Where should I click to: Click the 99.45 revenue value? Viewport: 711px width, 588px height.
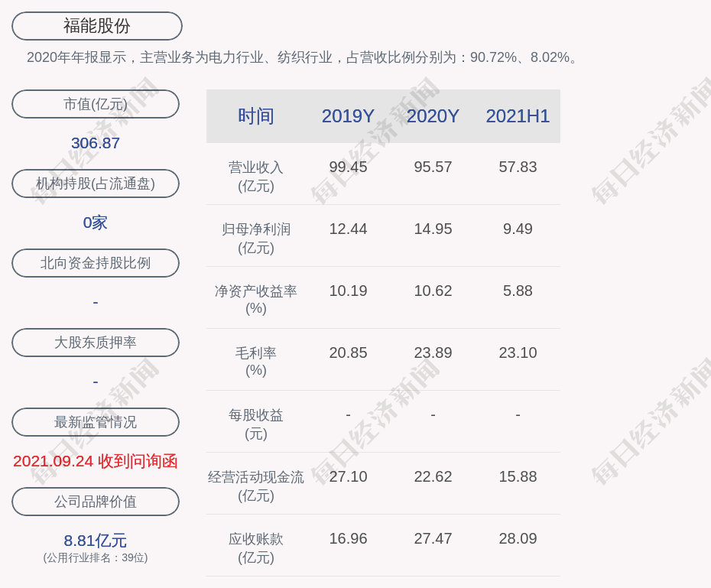tap(348, 167)
